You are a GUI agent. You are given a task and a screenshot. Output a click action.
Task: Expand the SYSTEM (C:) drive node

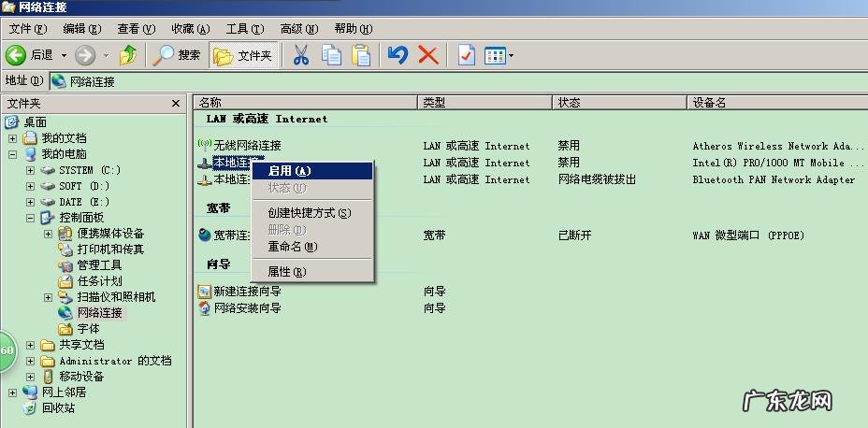tap(30, 170)
